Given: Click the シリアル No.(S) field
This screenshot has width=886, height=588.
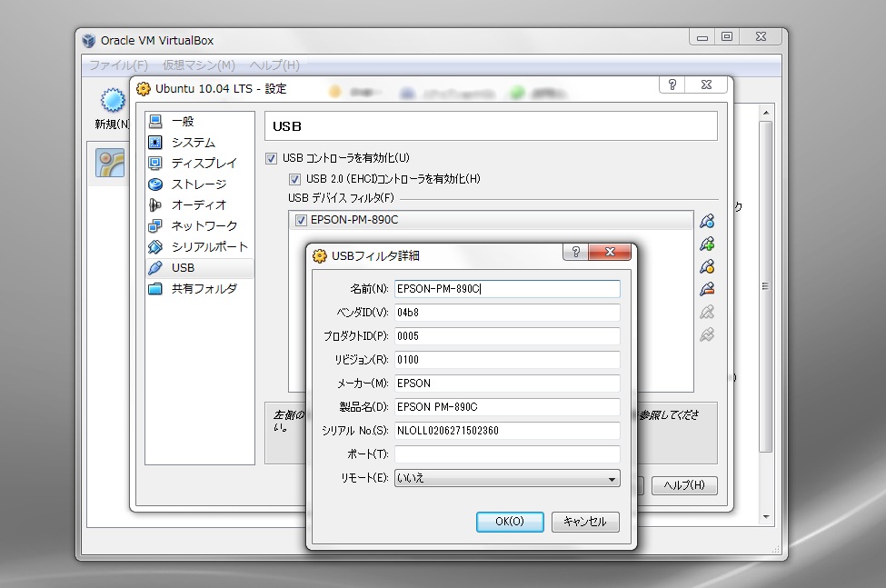Looking at the screenshot, I should (507, 431).
